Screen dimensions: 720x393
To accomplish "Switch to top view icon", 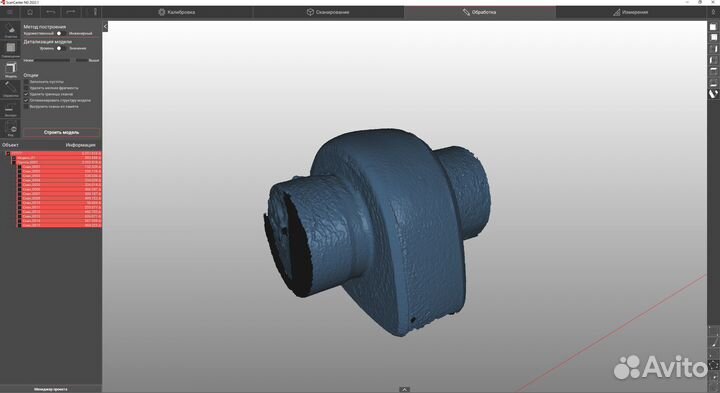I will click(713, 71).
